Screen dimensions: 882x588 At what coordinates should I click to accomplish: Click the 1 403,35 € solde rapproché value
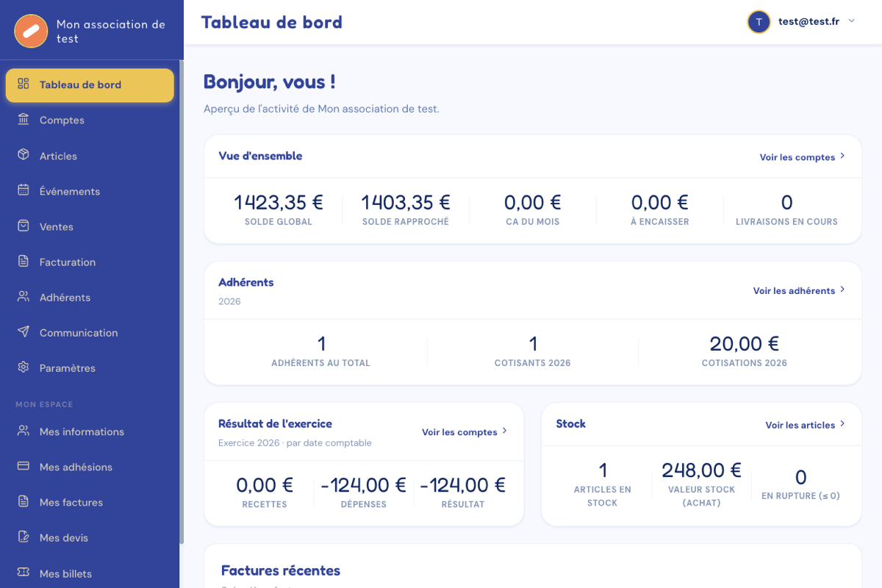point(406,202)
